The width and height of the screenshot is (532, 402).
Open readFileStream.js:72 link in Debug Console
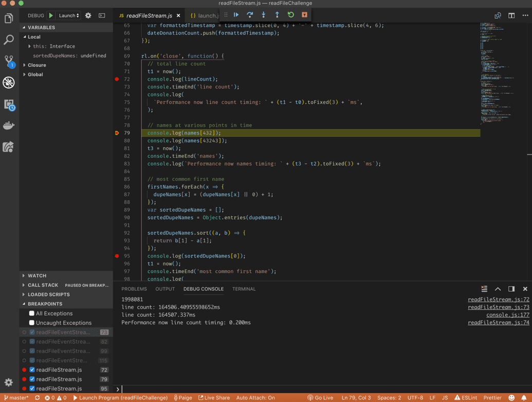tap(498, 299)
